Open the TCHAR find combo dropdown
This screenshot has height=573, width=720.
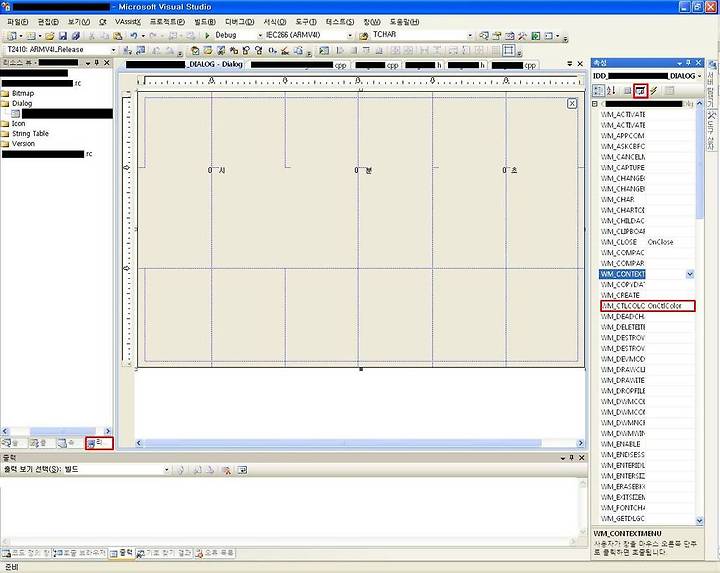[470, 35]
